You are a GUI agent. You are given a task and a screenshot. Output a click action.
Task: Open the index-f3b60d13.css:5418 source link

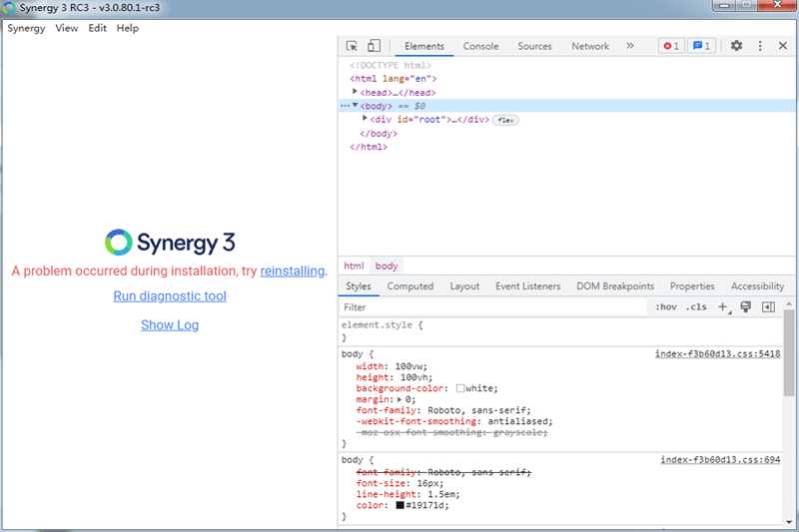717,353
